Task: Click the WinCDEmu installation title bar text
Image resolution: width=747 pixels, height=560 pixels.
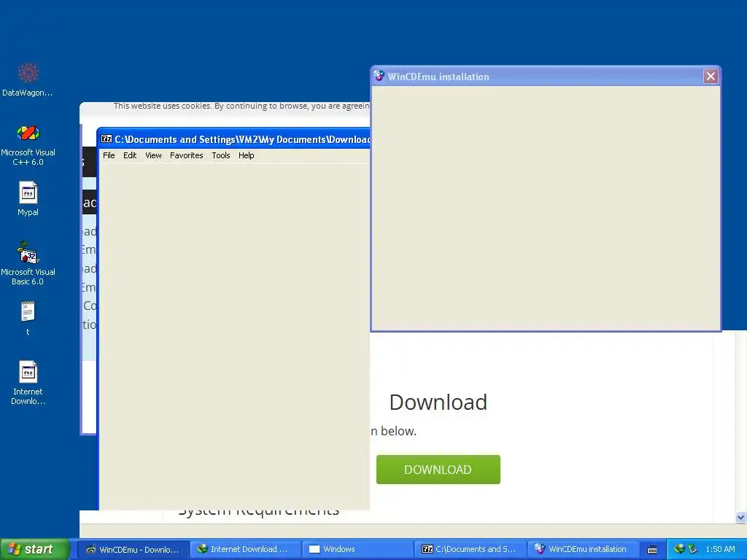Action: 438,77
